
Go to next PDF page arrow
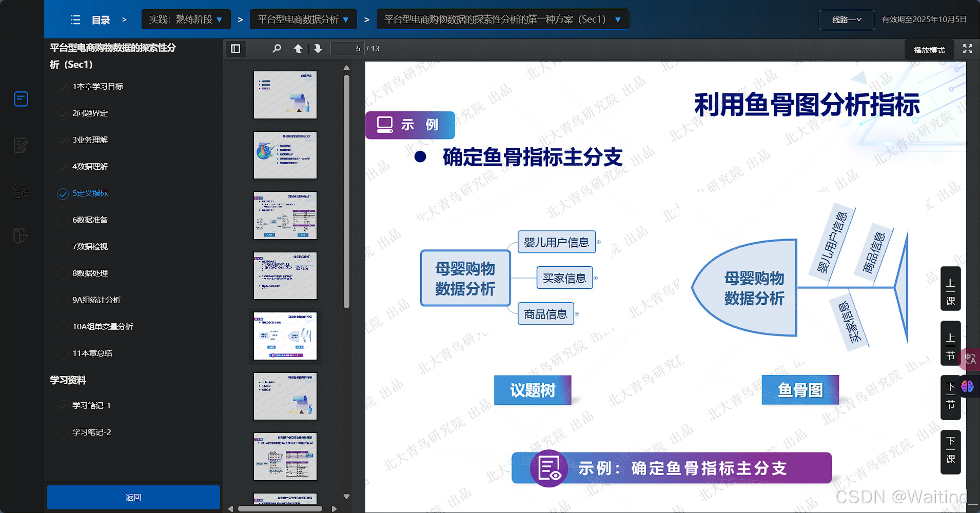[x=318, y=49]
